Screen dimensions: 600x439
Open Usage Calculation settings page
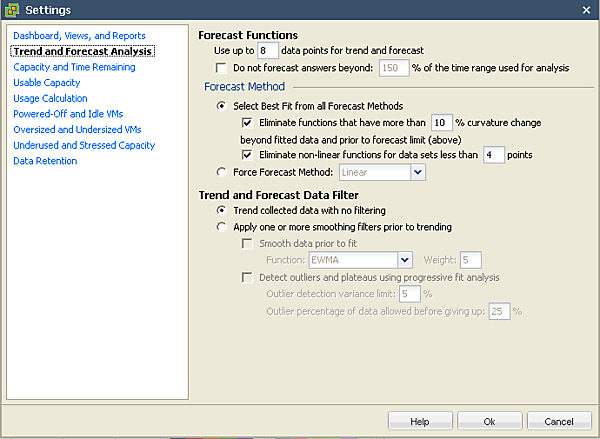pyautogui.click(x=50, y=99)
